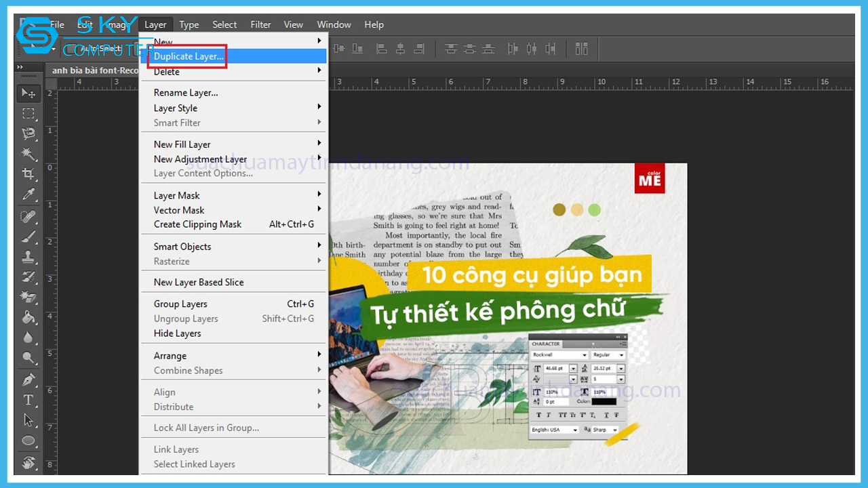Expand the New submenu arrow
This screenshot has height=488, width=868.
(x=319, y=41)
